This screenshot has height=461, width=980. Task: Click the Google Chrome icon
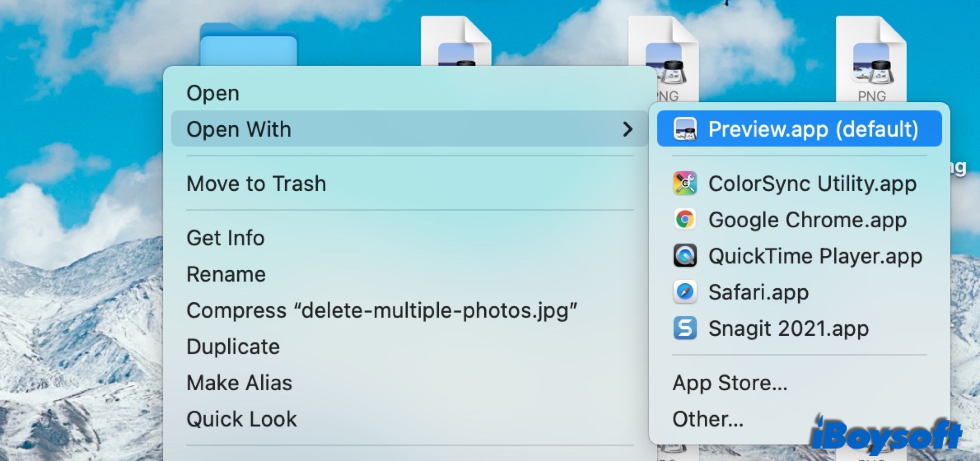(x=685, y=220)
